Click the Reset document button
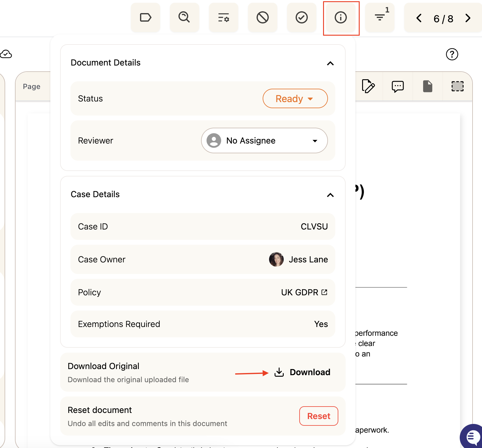Viewport: 482px width, 448px height. 319,416
